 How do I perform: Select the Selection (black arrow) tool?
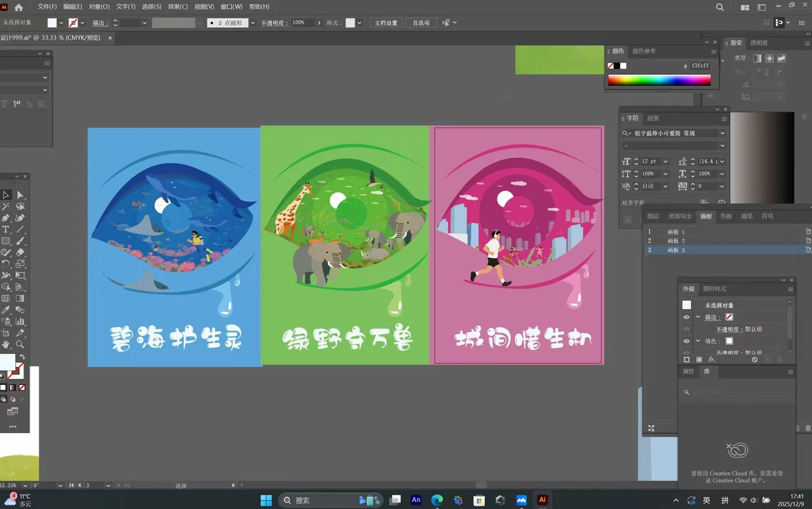6,195
